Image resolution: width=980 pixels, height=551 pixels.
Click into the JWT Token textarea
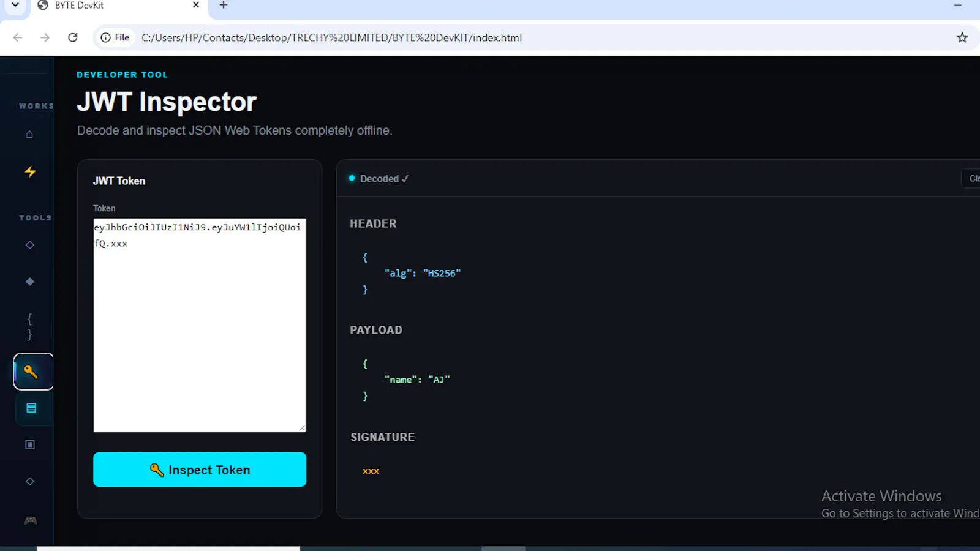[x=200, y=325]
